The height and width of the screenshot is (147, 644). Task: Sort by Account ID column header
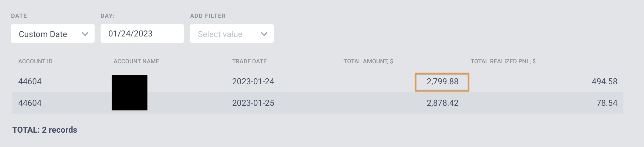(x=35, y=61)
